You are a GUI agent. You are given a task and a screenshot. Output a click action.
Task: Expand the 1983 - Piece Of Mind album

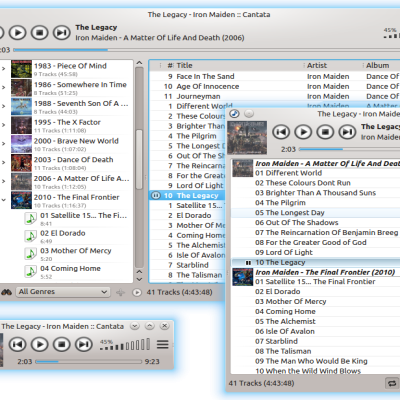point(4,69)
